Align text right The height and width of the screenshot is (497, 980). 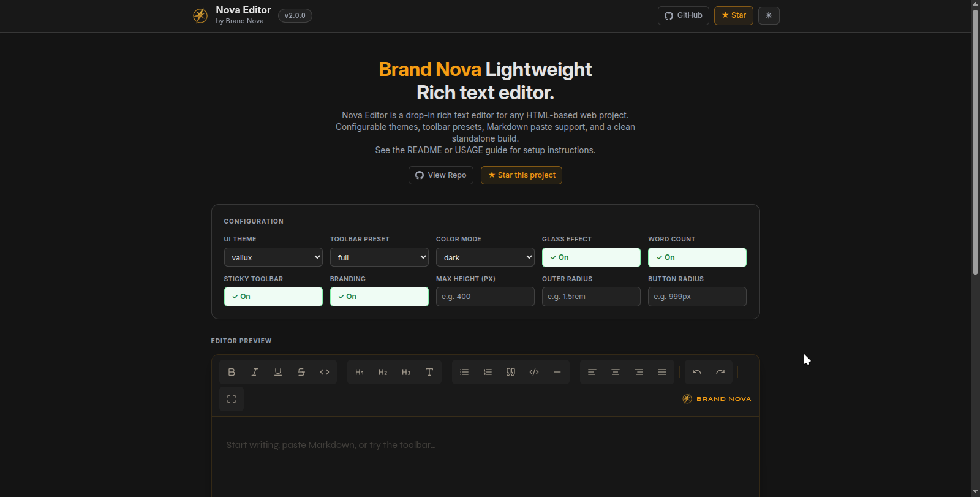[x=639, y=372]
